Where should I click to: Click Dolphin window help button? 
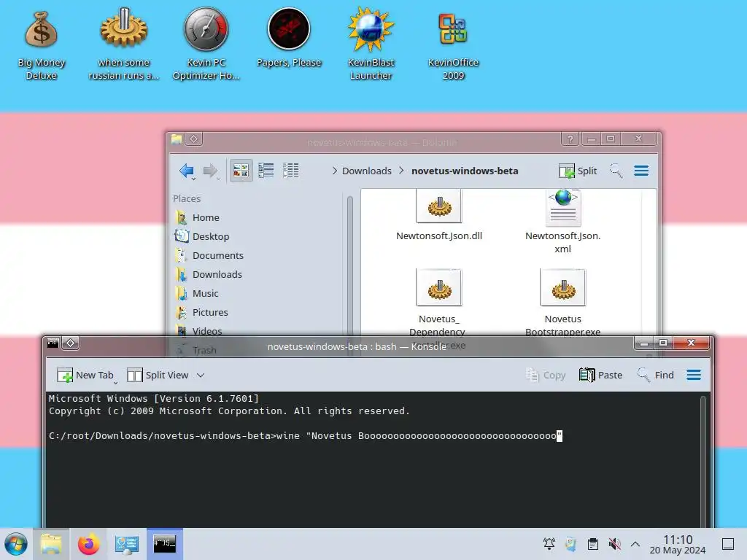(x=570, y=139)
